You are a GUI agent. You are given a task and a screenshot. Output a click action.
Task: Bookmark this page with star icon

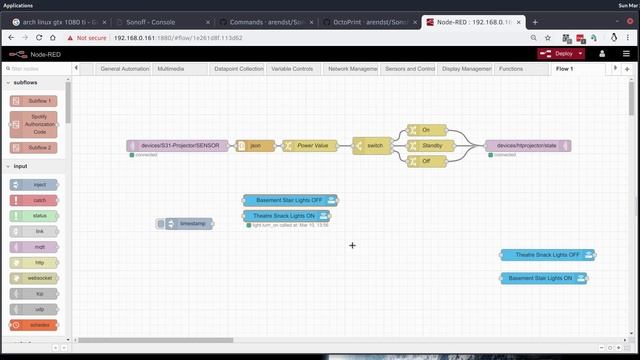[x=548, y=38]
